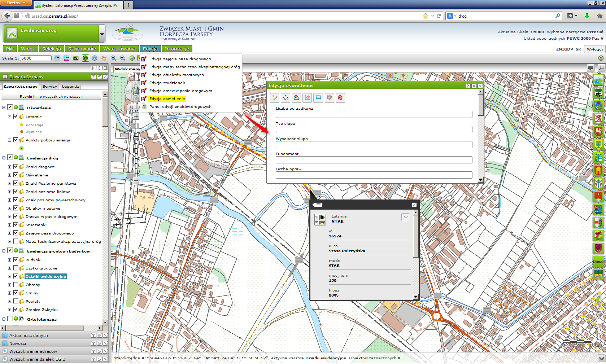Toggle Punkty poboru energii checkbox
The image size is (606, 364).
16,140
